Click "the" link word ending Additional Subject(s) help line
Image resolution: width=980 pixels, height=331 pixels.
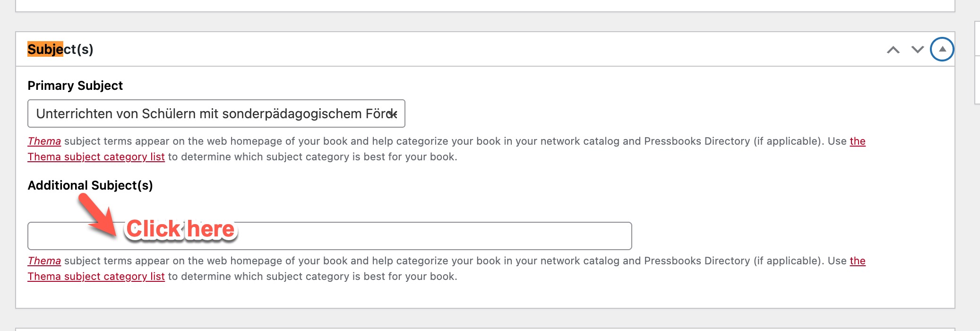pyautogui.click(x=858, y=261)
